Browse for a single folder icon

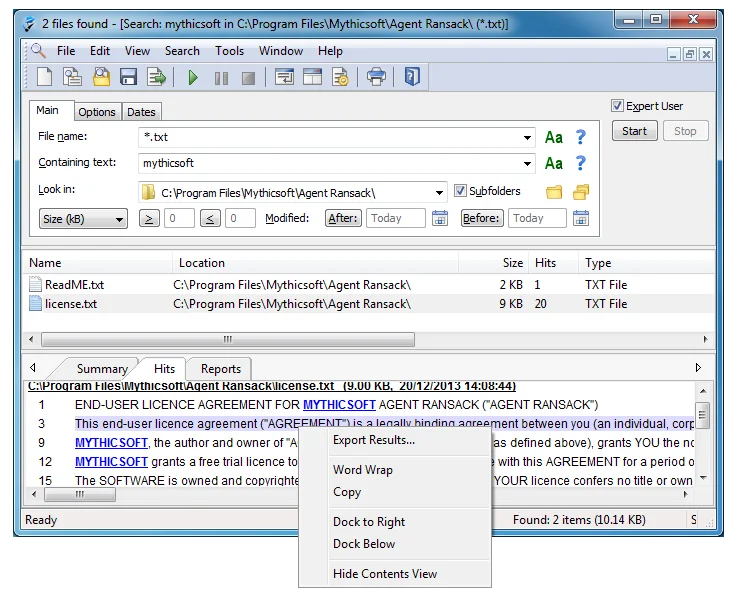[x=554, y=192]
